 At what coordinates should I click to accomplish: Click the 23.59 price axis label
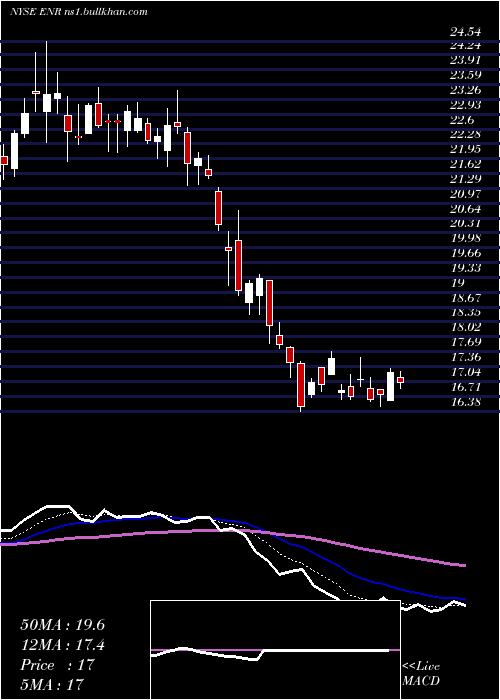466,75
